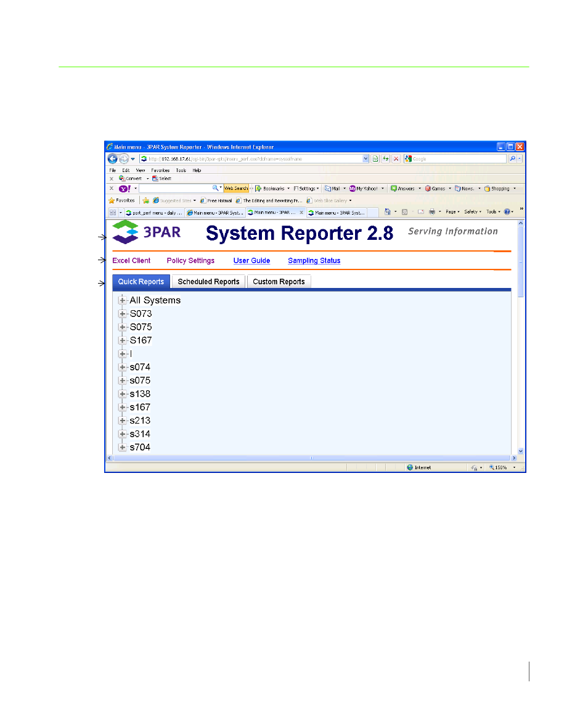This screenshot has height=706, width=588.
Task: Open the Shopping toolbar item
Action: coord(500,189)
